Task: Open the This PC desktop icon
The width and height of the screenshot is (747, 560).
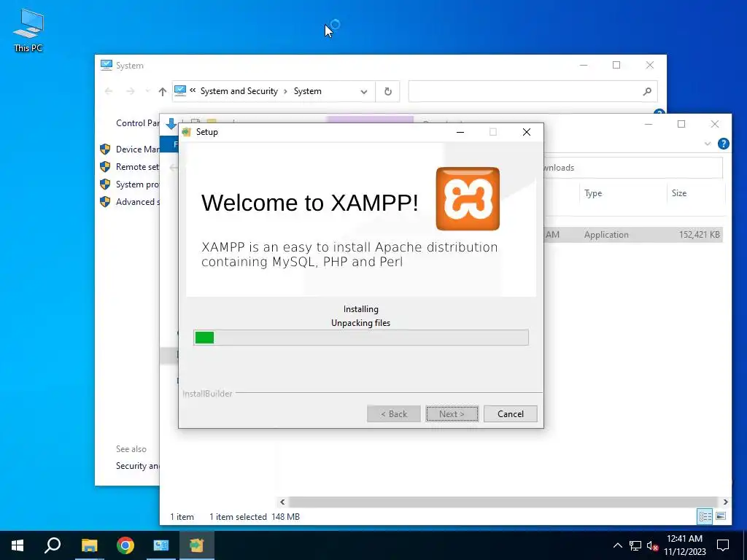Action: coord(28,30)
